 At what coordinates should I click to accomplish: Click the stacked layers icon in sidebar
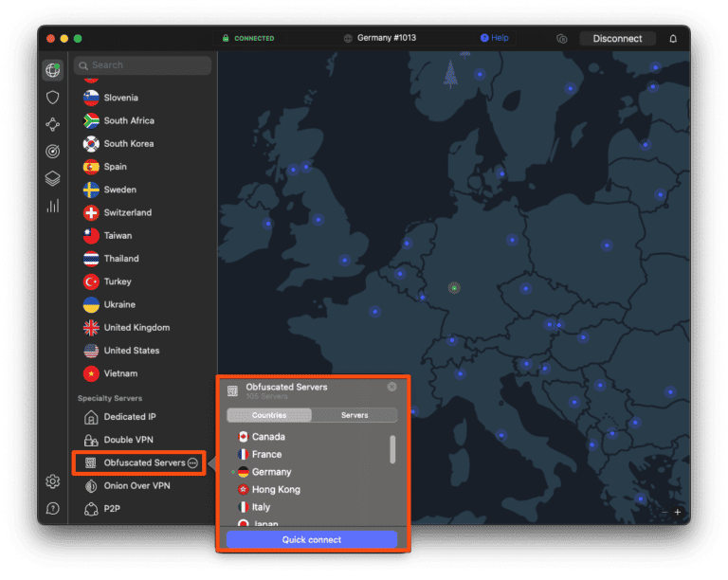click(53, 178)
